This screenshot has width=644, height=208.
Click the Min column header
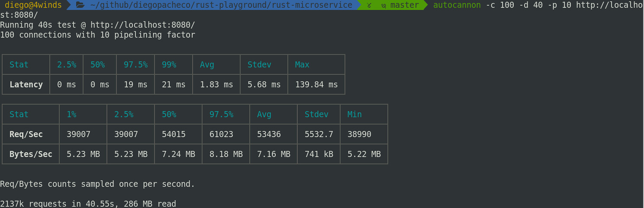point(354,114)
